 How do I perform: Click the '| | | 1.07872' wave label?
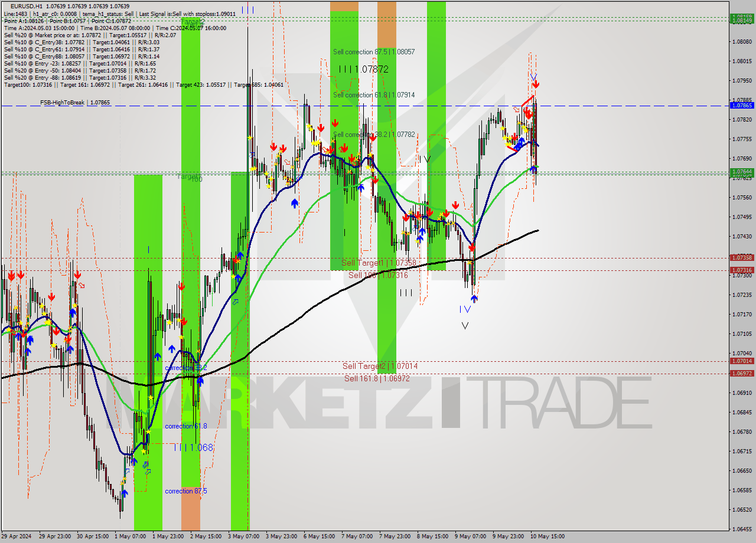364,69
